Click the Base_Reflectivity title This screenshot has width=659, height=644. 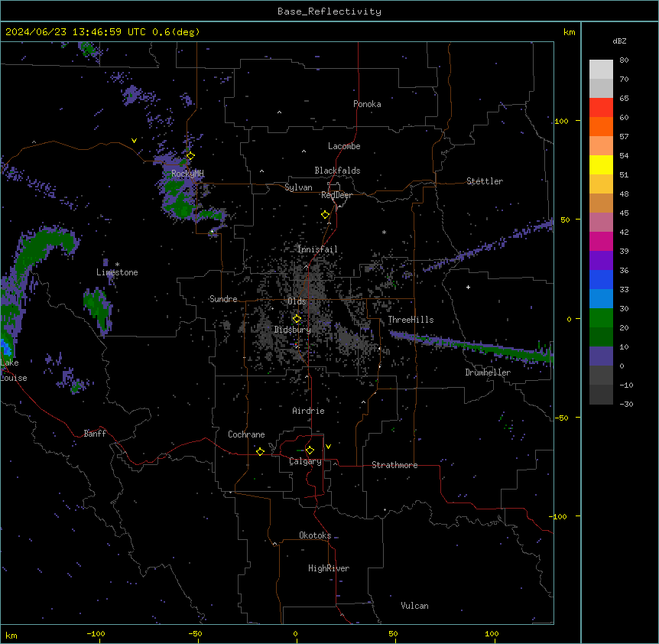coord(329,11)
